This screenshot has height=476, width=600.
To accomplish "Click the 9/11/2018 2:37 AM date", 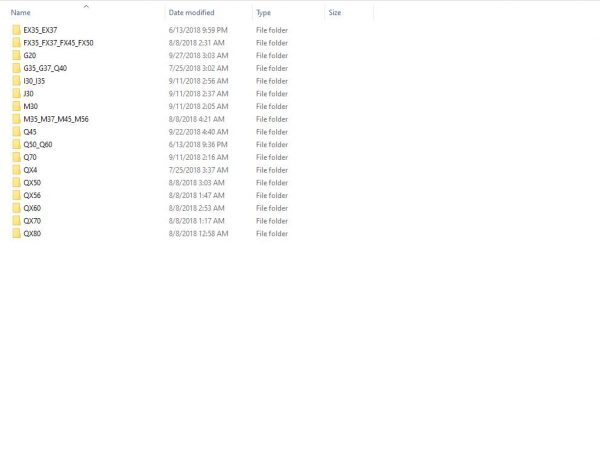I will pyautogui.click(x=199, y=93).
